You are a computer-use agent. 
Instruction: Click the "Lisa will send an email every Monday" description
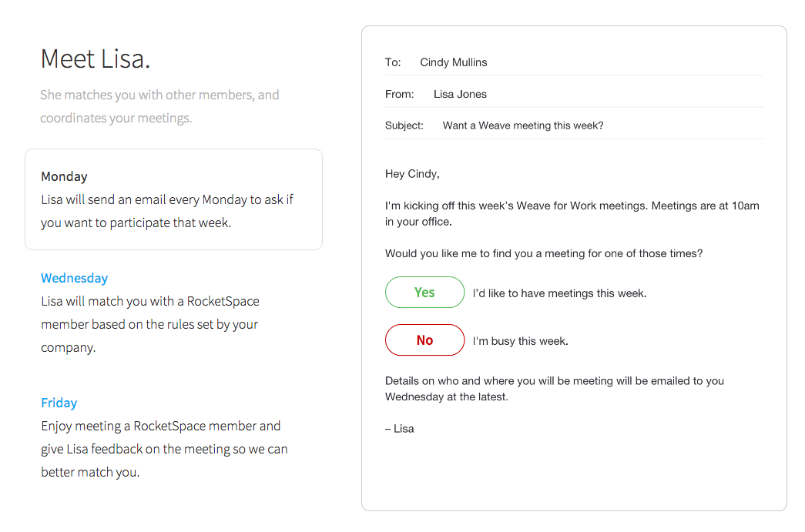[167, 211]
